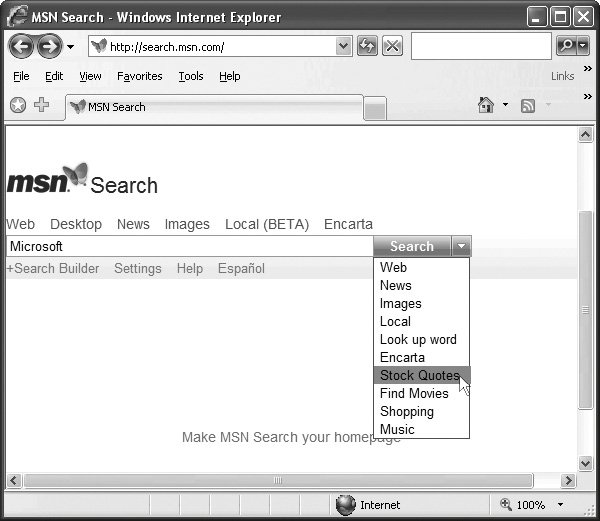Image resolution: width=600 pixels, height=521 pixels.
Task: Open the Help menu
Action: click(230, 76)
